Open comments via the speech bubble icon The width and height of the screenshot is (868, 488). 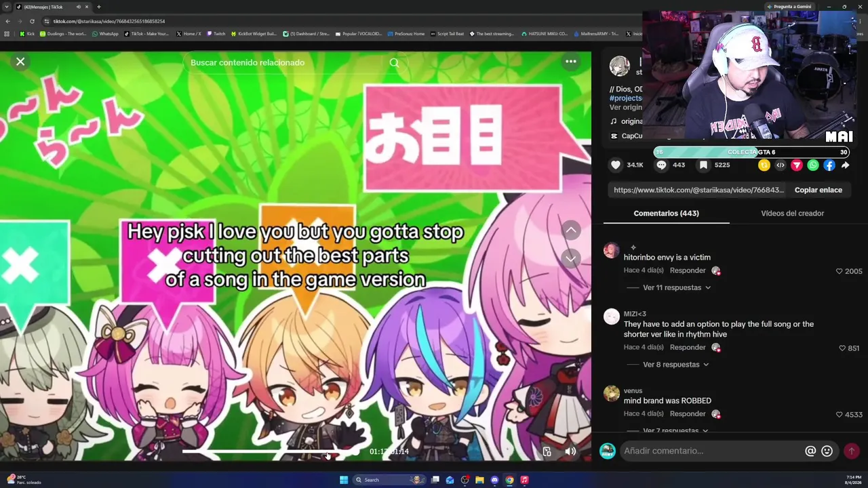pyautogui.click(x=661, y=165)
